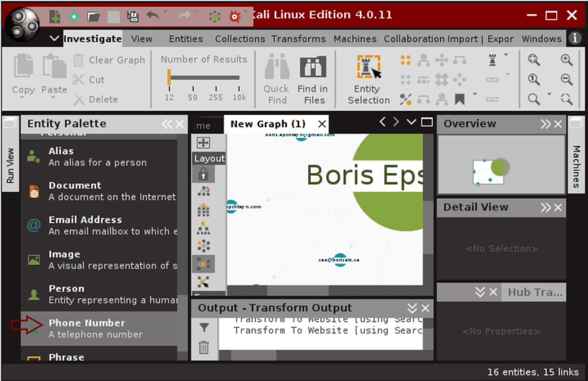
Task: Click filter funnel icon in Output panel
Action: (x=204, y=328)
